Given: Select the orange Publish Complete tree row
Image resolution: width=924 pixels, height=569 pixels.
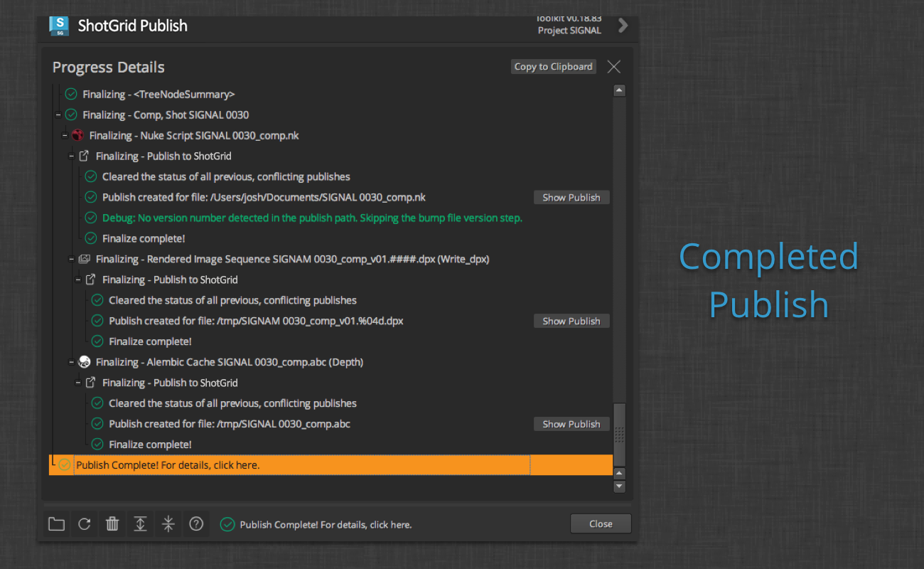Looking at the screenshot, I should 331,465.
